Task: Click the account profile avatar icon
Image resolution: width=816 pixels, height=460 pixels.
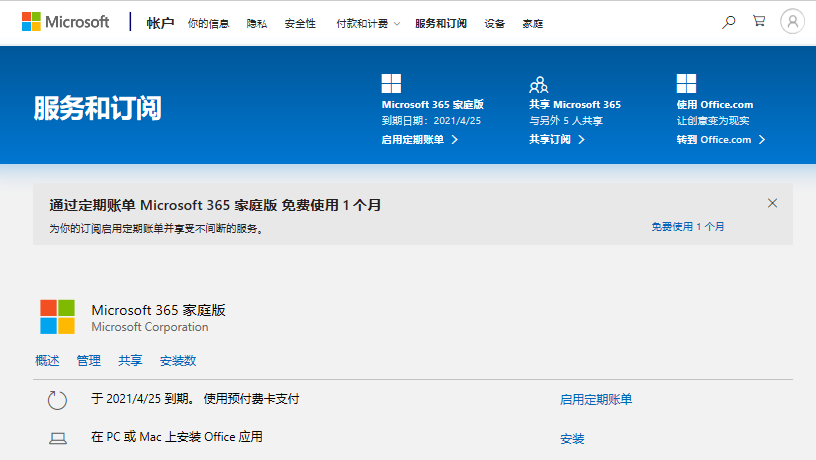Action: tap(792, 22)
